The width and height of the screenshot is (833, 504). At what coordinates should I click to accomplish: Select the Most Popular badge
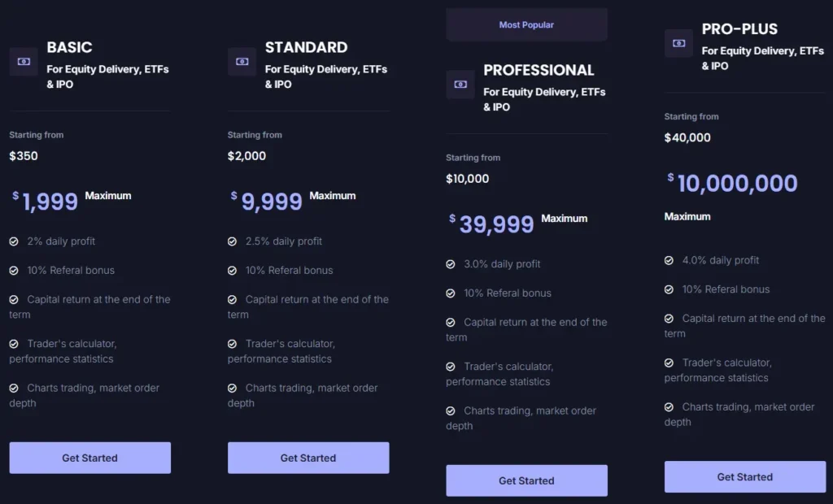pyautogui.click(x=526, y=25)
